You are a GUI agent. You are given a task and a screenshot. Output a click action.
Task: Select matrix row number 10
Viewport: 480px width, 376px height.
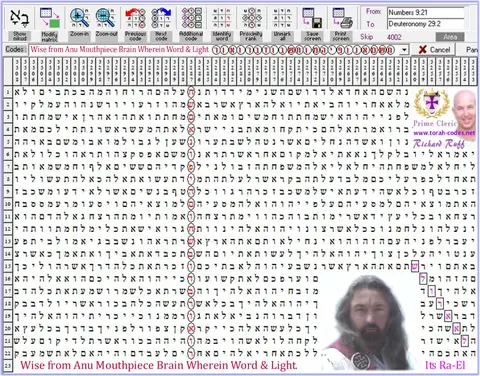[x=8, y=204]
